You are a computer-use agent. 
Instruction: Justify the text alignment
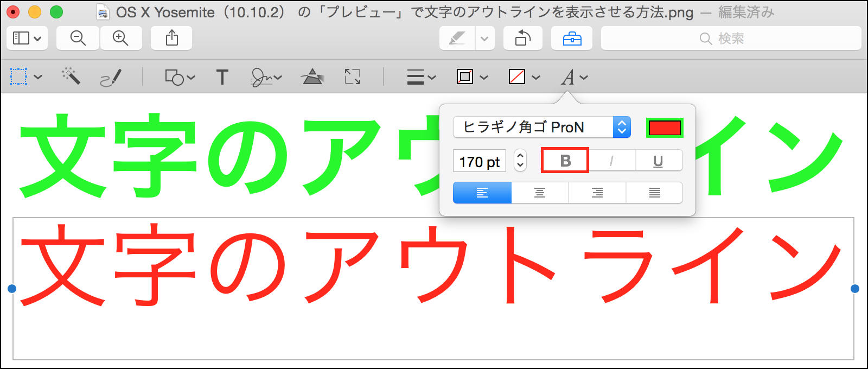[x=655, y=193]
